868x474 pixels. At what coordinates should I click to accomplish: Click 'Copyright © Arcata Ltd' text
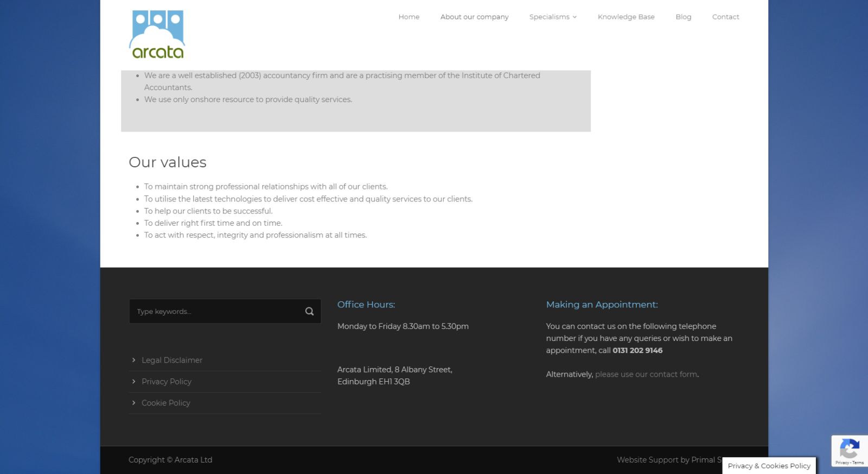(x=170, y=460)
